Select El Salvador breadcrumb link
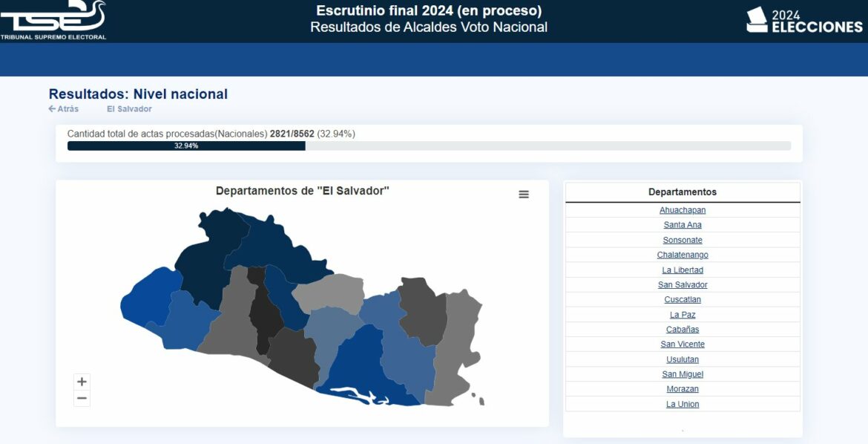868x444 pixels. 129,108
